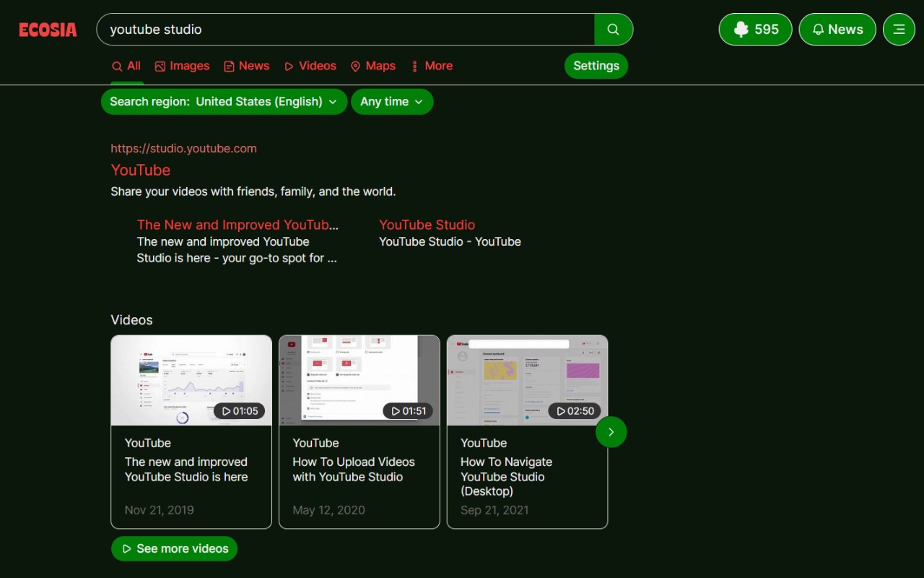Open the News notifications button
Viewport: 924px width, 578px height.
click(x=837, y=30)
